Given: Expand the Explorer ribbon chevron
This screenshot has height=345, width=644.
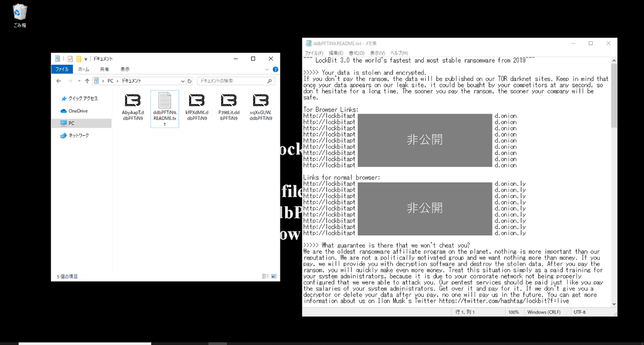Looking at the screenshot, I should point(267,69).
